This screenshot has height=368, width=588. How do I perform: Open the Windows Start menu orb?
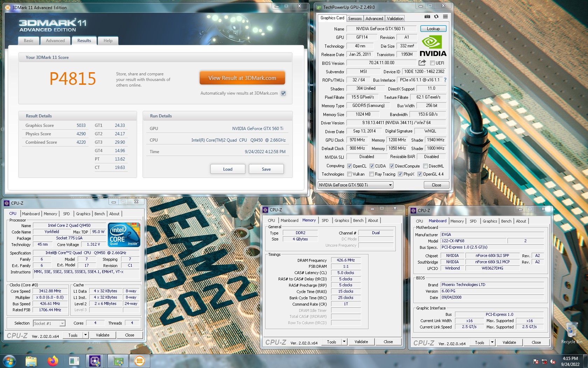click(x=9, y=361)
